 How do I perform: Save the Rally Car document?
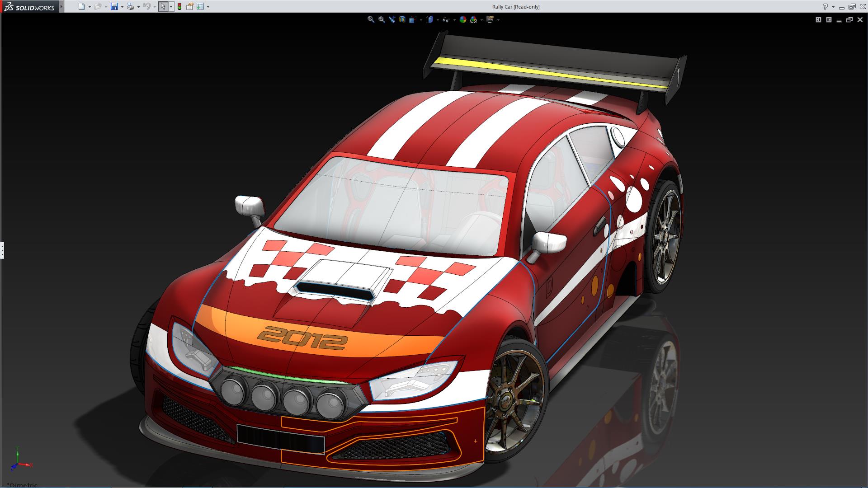(x=114, y=6)
